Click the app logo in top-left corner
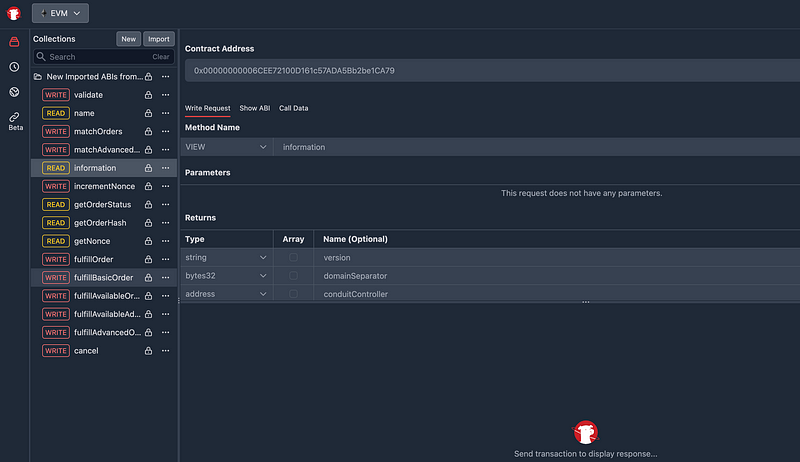The width and height of the screenshot is (800, 462). [x=14, y=13]
